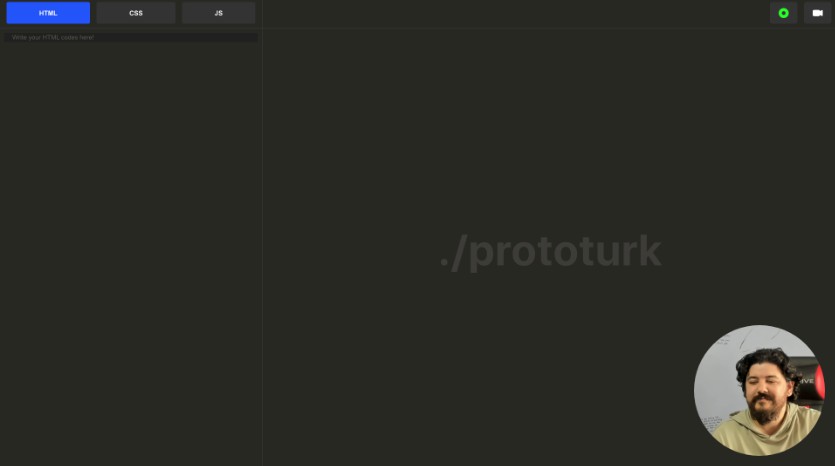Select the JS tab

[x=218, y=13]
